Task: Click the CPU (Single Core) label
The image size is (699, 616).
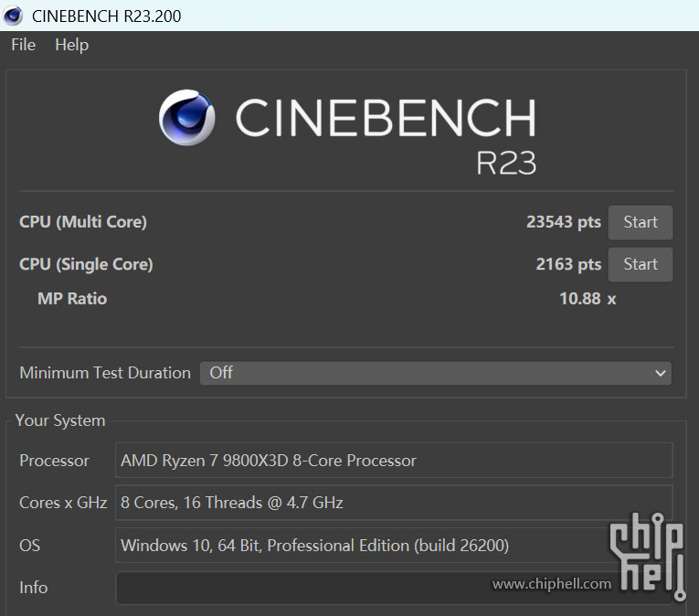Action: (86, 264)
